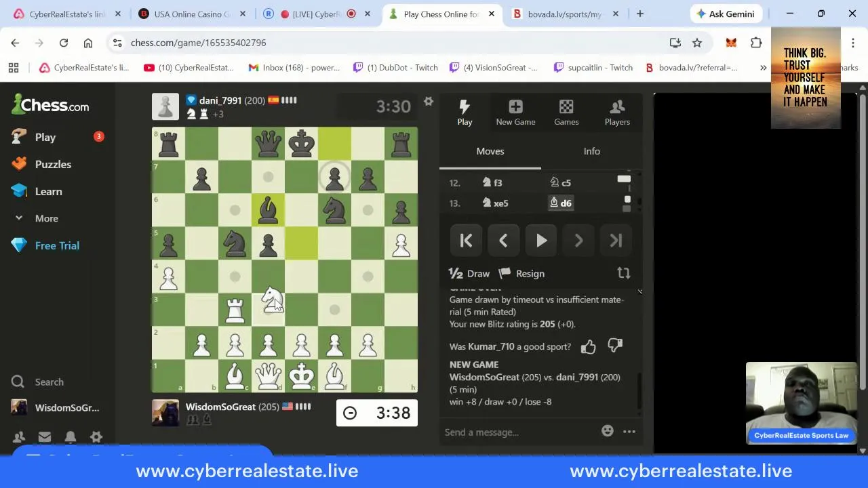The image size is (868, 488).
Task: Open the notifications bell icon
Action: (x=71, y=437)
